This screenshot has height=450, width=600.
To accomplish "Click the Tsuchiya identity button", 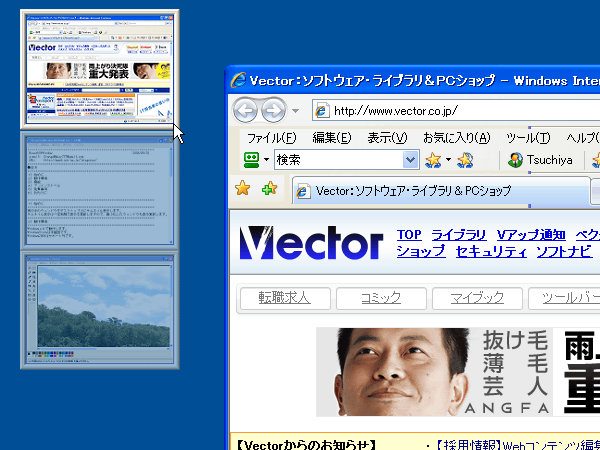I will tap(540, 160).
